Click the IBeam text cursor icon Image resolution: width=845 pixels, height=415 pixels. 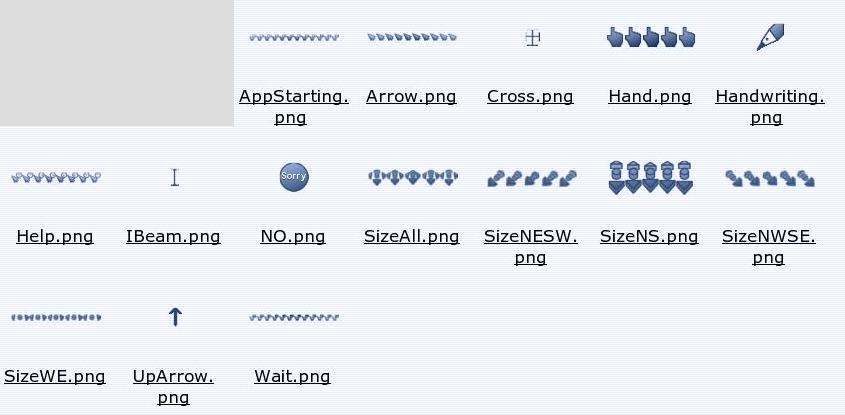point(175,177)
